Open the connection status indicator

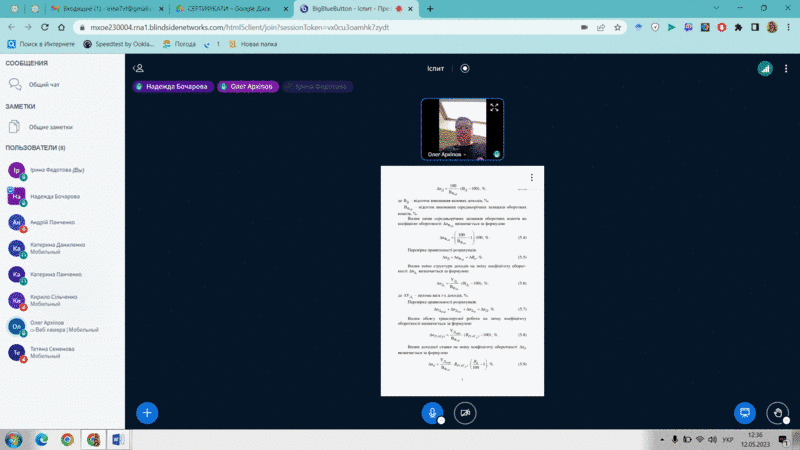(x=764, y=68)
